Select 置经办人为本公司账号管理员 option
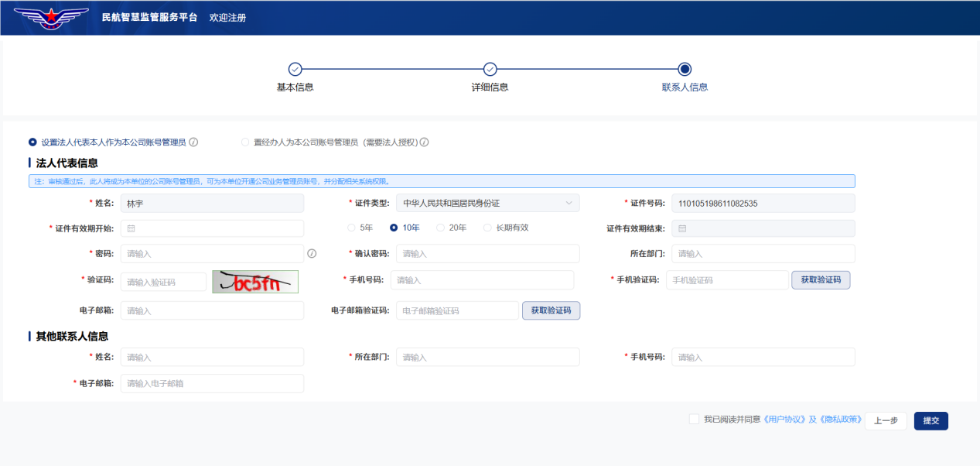The image size is (980, 466). pyautogui.click(x=246, y=142)
